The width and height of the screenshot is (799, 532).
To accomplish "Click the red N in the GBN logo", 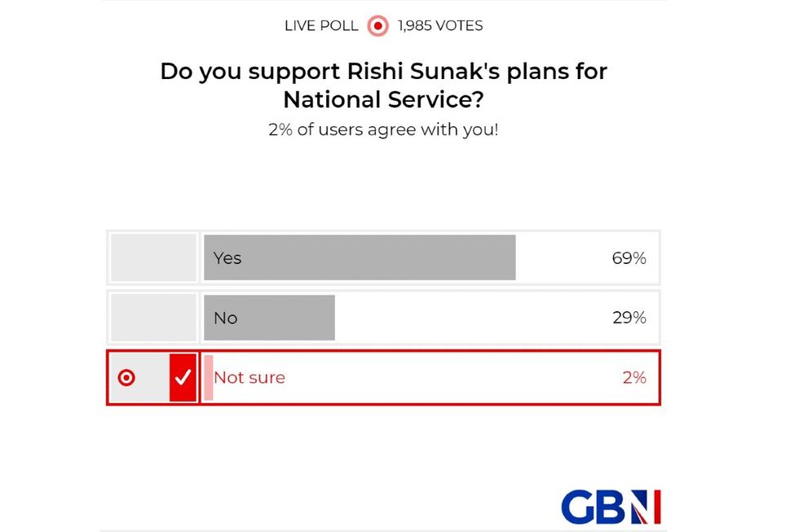I will 644,506.
